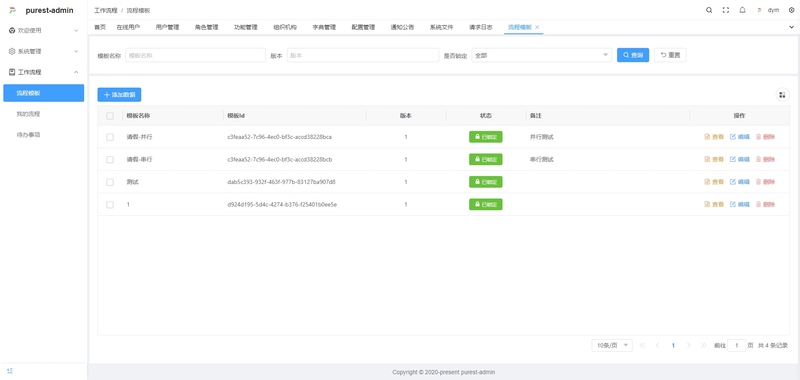Viewport: 800px width, 380px height.
Task: Select all rows with header checkbox
Action: click(110, 116)
